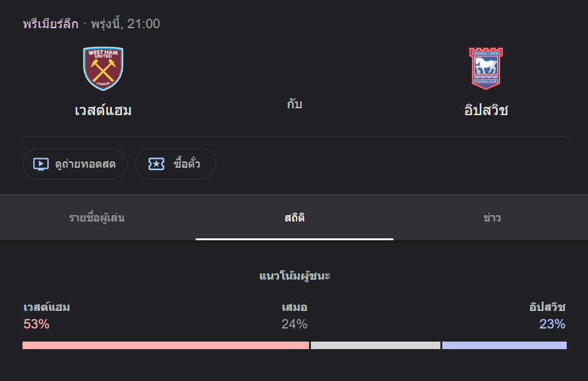Click the gray draw probability bar
Viewport: 588px width, 381px height.
(x=375, y=345)
